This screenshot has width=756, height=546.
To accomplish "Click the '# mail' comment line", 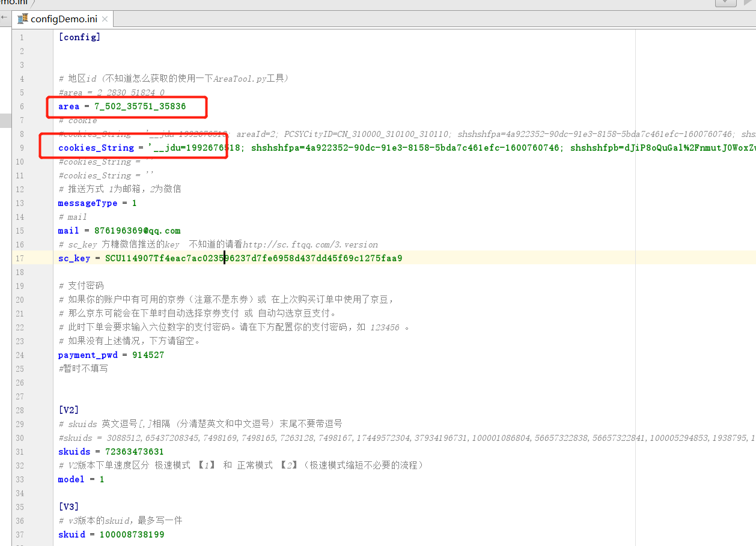I will pos(73,217).
